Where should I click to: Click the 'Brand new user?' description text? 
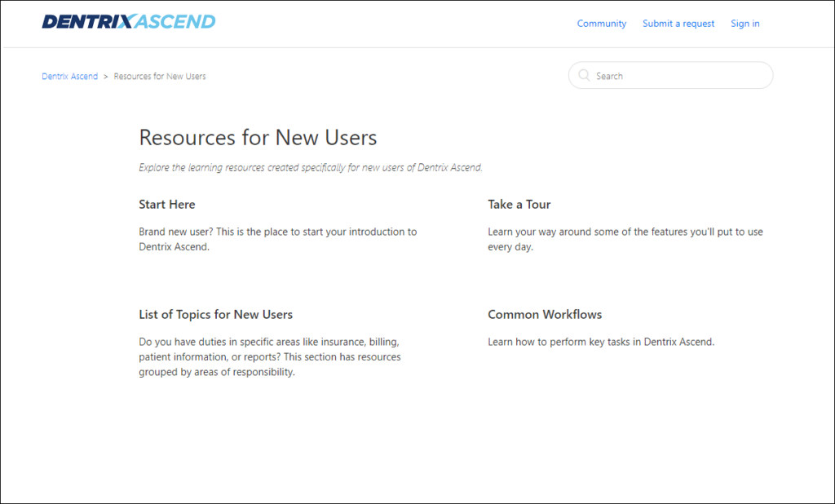pyautogui.click(x=277, y=239)
